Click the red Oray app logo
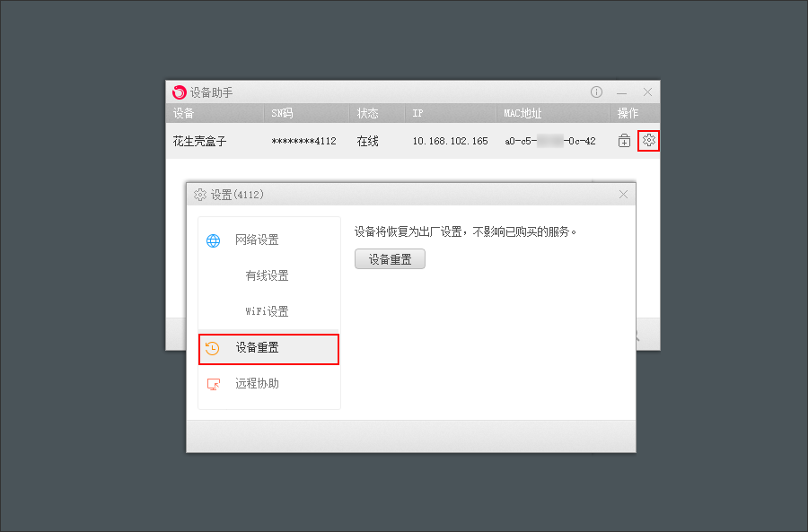808x532 pixels. pyautogui.click(x=179, y=92)
